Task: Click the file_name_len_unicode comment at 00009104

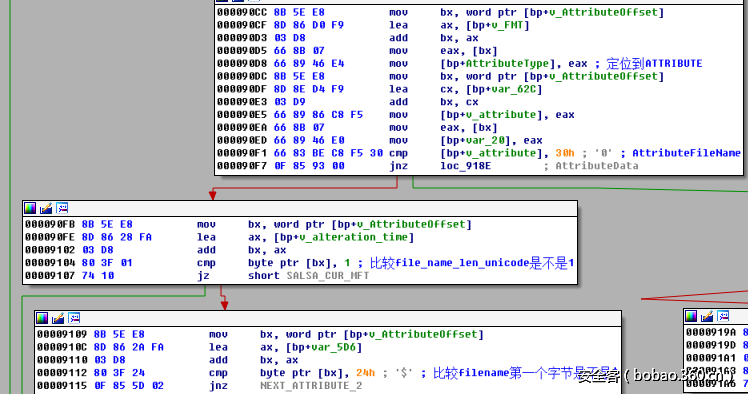Action: click(472, 263)
